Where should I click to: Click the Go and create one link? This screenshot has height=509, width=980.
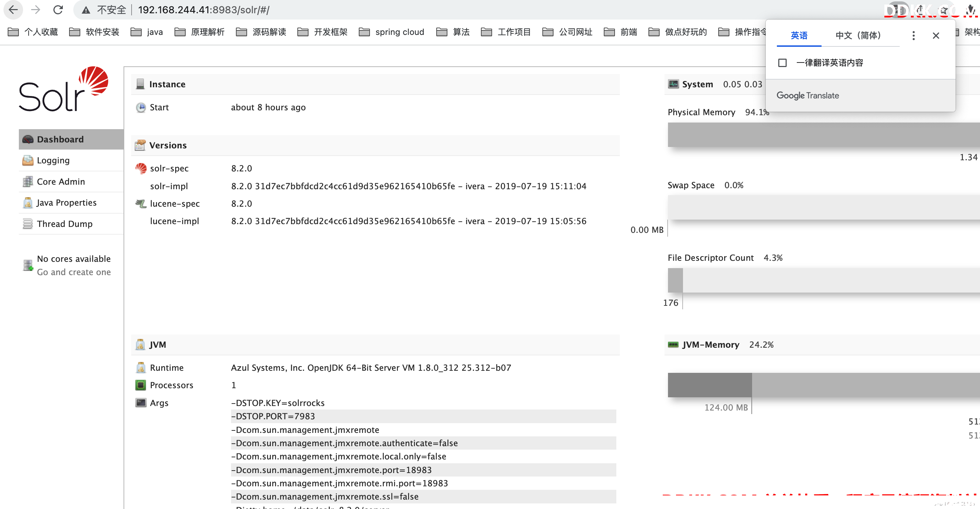coord(74,272)
